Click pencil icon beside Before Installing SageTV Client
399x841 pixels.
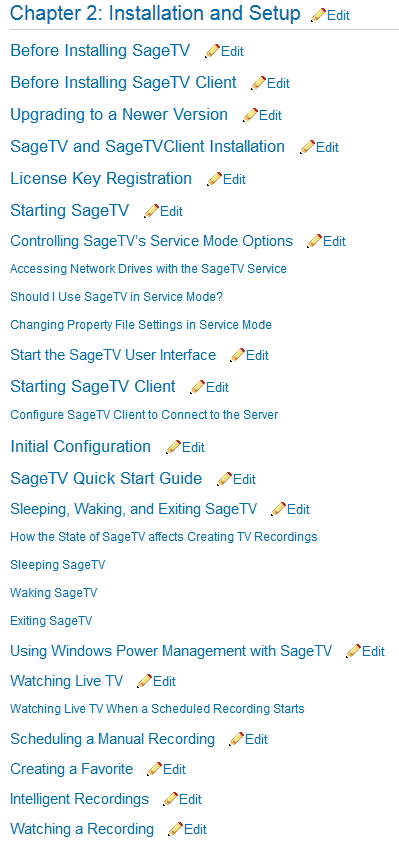[x=258, y=83]
